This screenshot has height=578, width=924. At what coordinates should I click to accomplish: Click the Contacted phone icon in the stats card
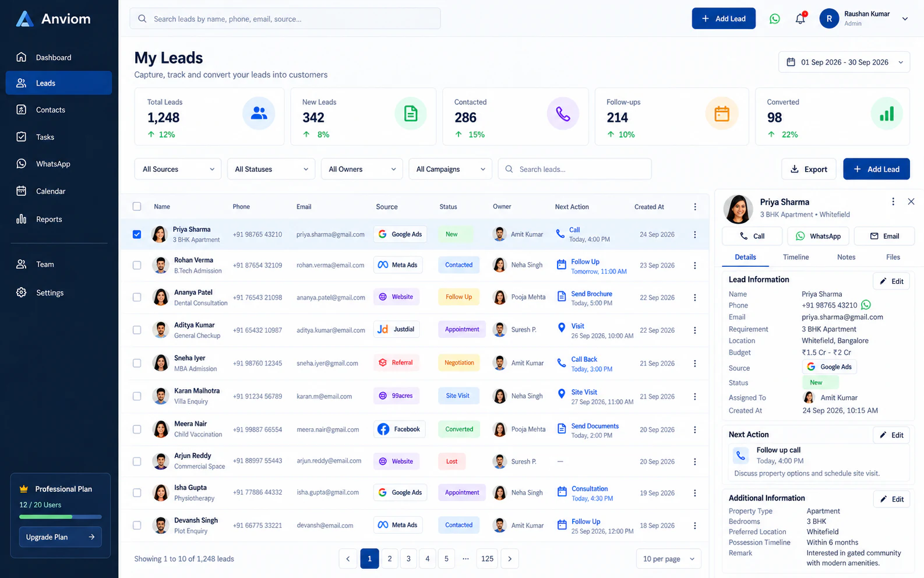pyautogui.click(x=563, y=113)
